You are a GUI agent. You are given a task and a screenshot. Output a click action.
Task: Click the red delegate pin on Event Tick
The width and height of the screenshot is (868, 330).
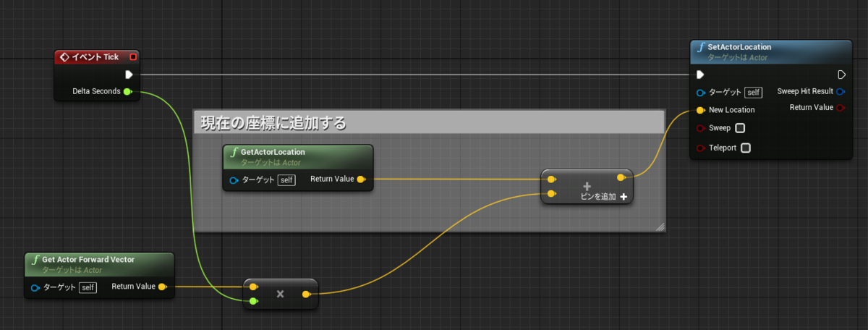133,56
